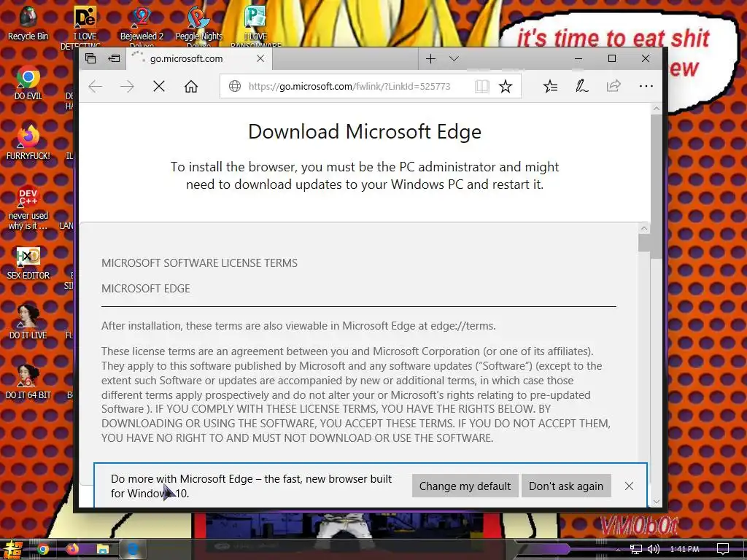Open Reading view book icon
747x560 pixels.
point(481,86)
